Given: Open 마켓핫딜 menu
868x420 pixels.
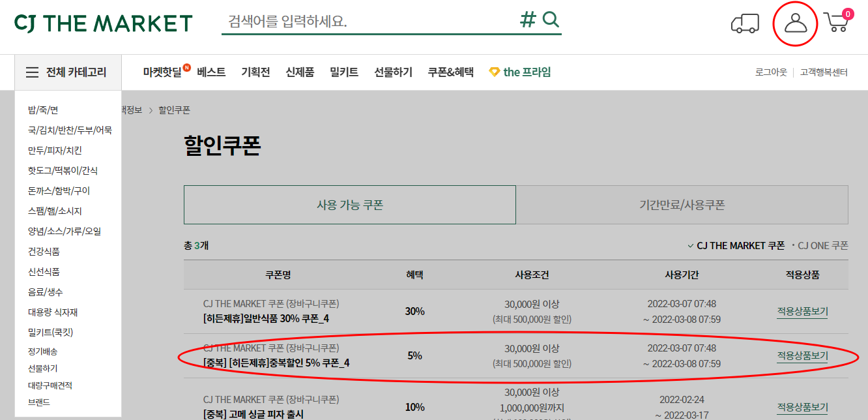Looking at the screenshot, I should (x=162, y=72).
